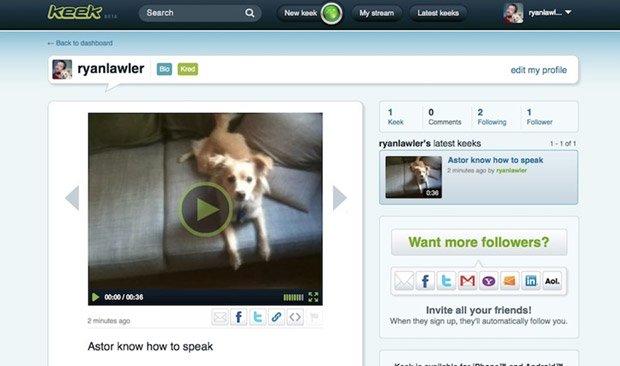The height and width of the screenshot is (366, 620).
Task: Invite friends through Yahoo icon
Action: point(489,281)
